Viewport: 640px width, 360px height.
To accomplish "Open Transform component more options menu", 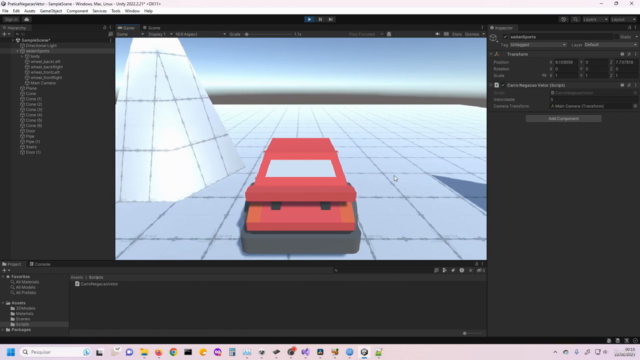I will tap(636, 54).
